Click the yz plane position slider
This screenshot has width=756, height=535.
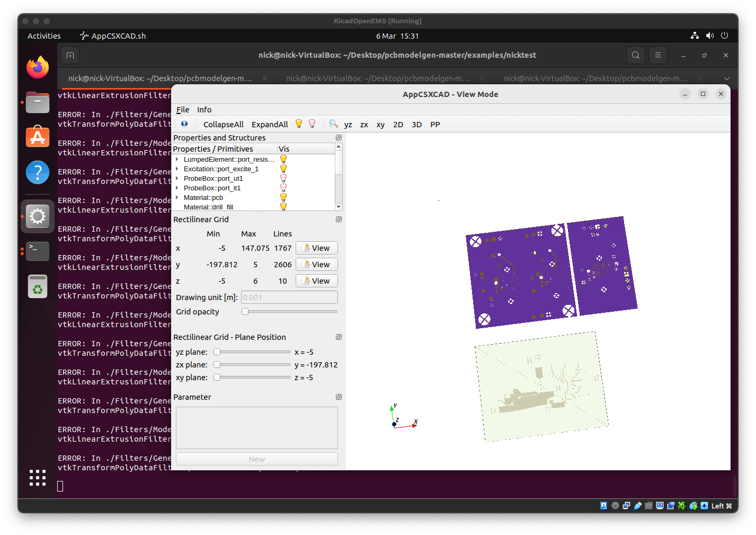(x=252, y=352)
